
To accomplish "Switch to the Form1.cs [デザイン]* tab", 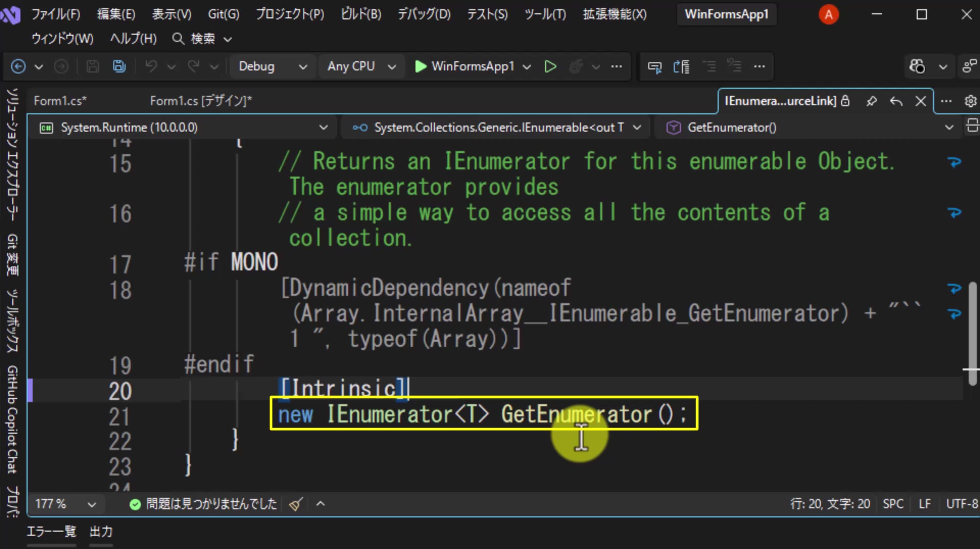I will click(x=201, y=101).
